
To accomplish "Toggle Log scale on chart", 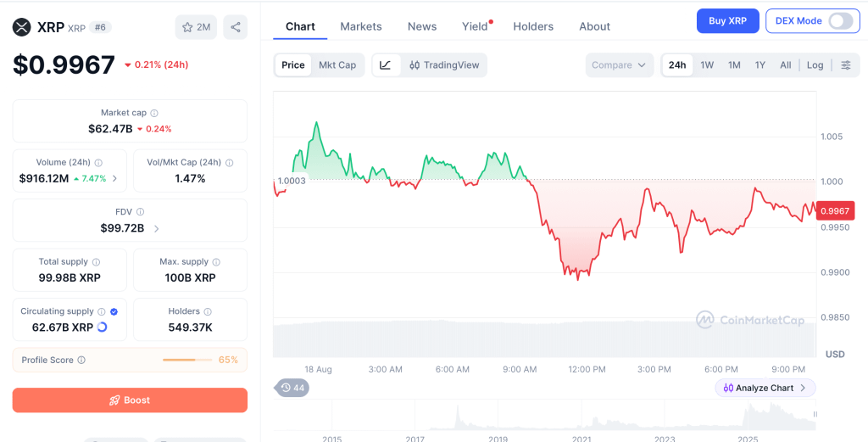I will (815, 65).
